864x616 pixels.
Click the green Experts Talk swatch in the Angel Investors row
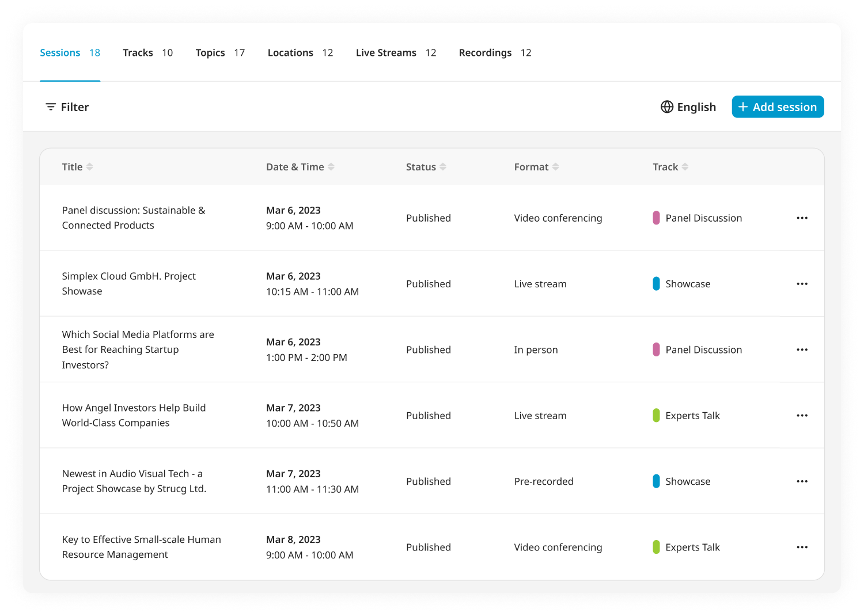[x=656, y=415]
